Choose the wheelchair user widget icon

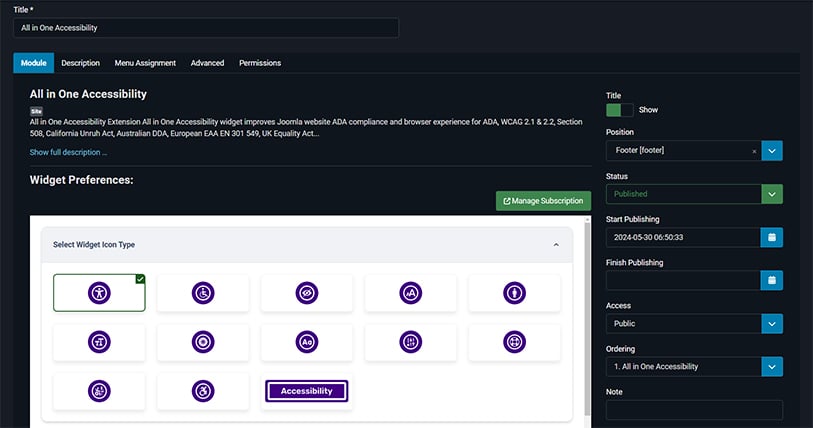203,293
